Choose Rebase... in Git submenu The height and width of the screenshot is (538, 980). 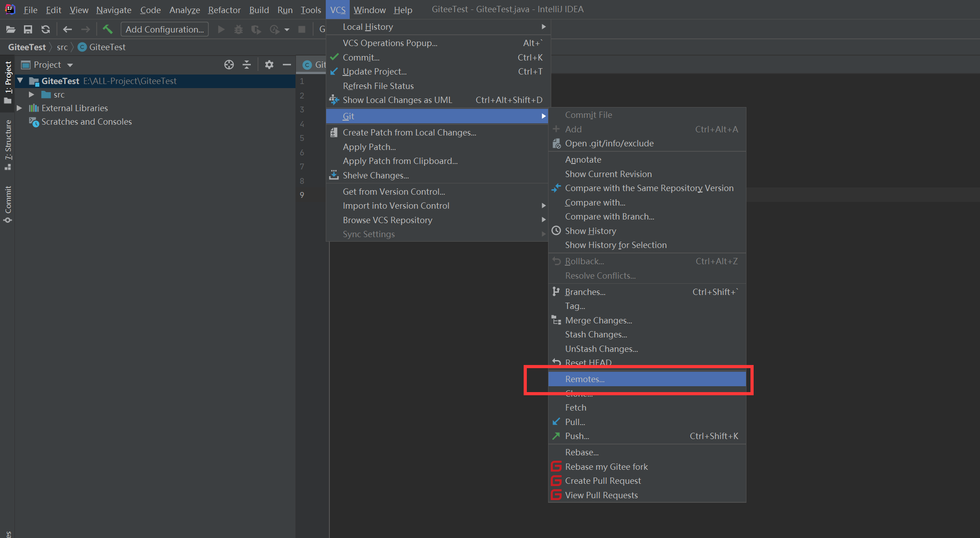647,452
